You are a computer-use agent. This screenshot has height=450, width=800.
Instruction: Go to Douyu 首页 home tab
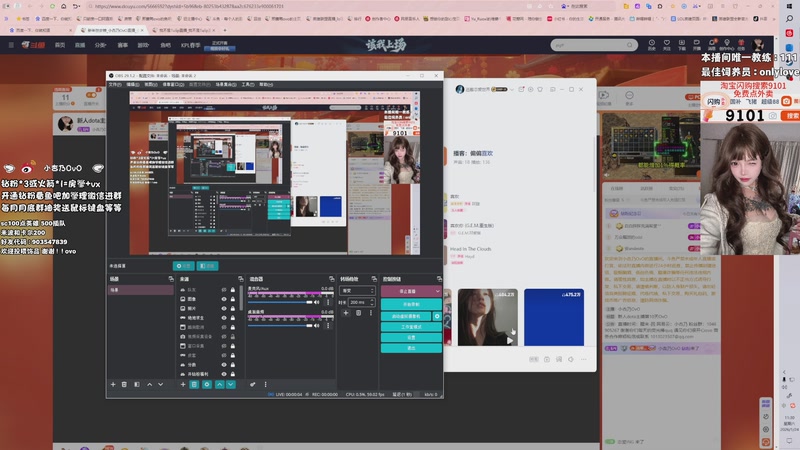click(x=60, y=45)
